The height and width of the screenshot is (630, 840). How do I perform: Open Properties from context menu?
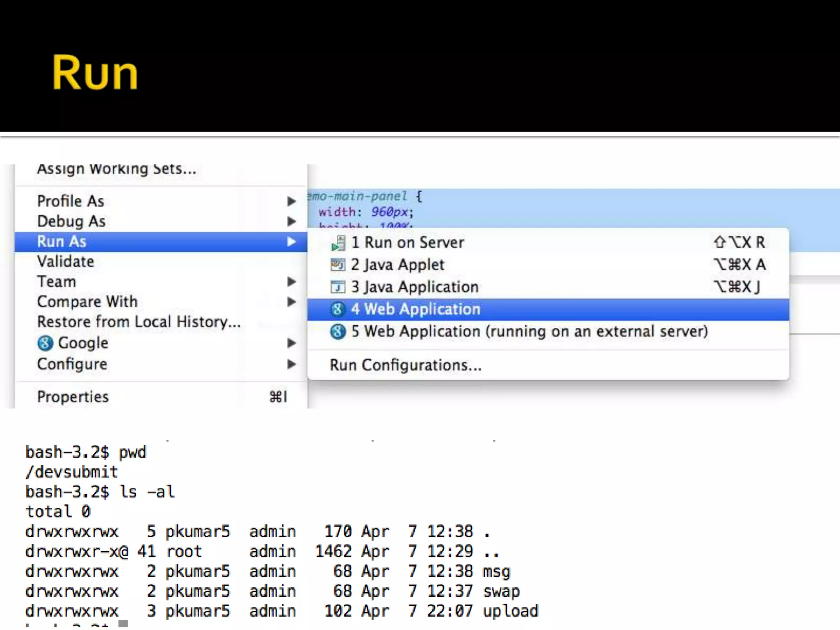click(73, 397)
